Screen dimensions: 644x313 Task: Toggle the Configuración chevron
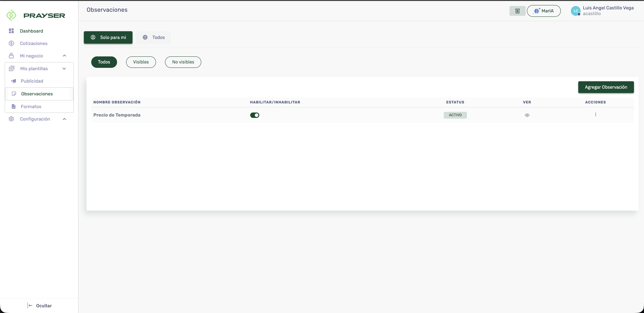pos(64,119)
